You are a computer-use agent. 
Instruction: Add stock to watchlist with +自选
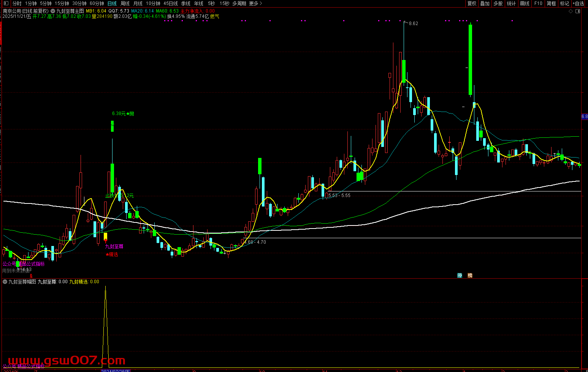[578, 3]
